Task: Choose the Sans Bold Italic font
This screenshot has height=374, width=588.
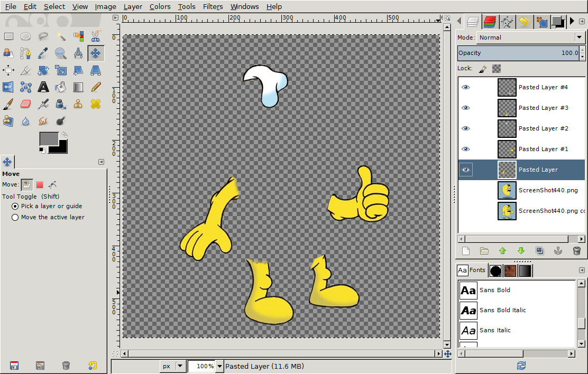Action: [x=502, y=310]
